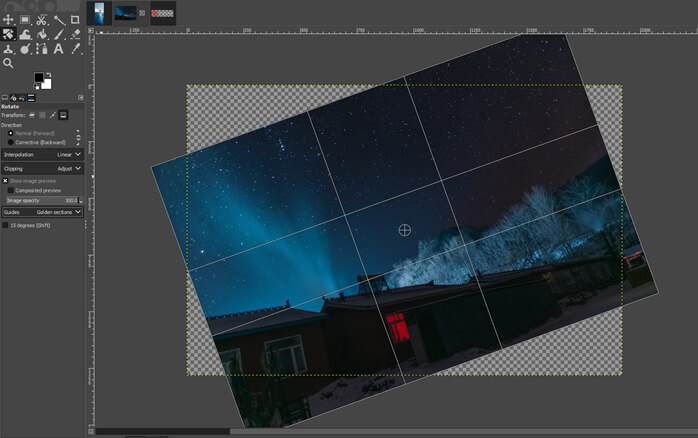The width and height of the screenshot is (698, 438).
Task: Select the Bucket Fill tool
Action: pos(42,34)
